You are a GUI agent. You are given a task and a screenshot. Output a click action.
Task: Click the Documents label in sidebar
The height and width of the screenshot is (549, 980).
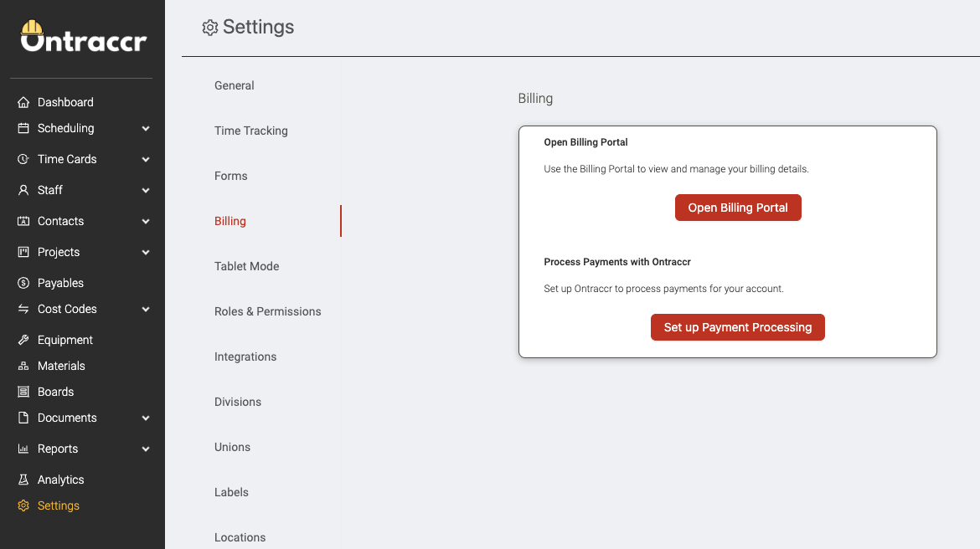[67, 418]
